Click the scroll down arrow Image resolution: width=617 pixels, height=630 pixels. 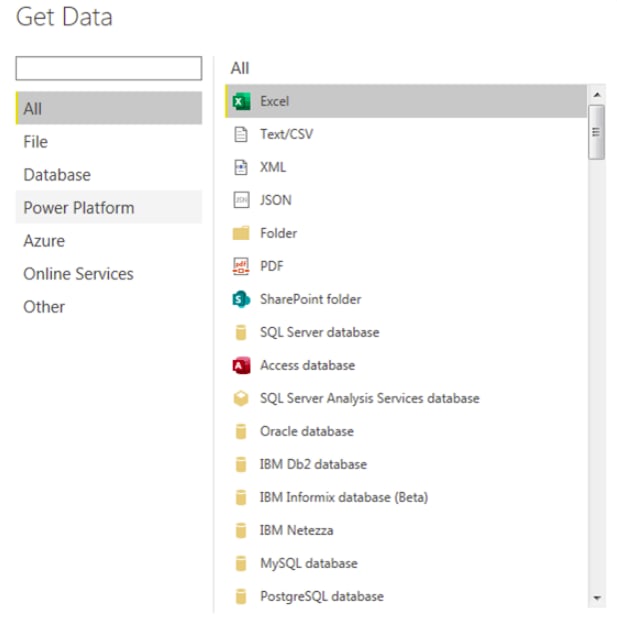[x=597, y=598]
